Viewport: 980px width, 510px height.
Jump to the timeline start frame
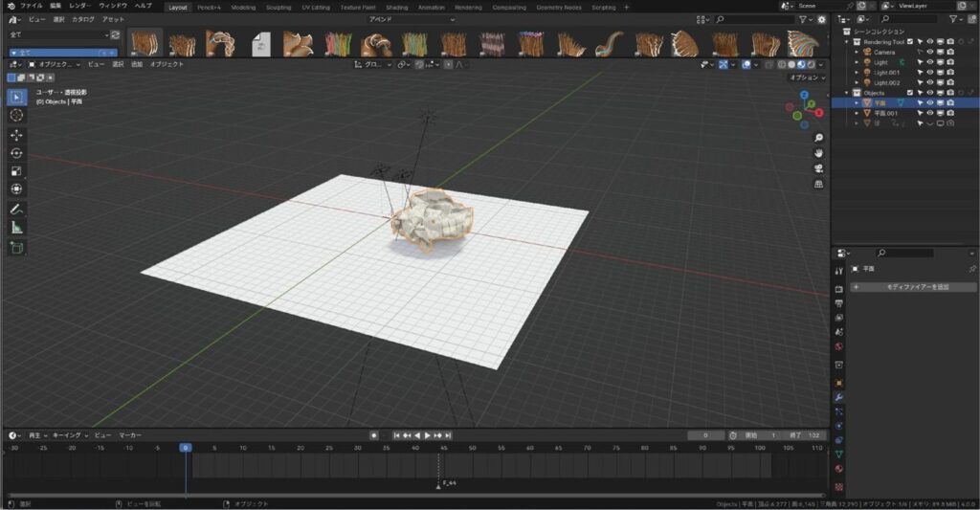click(396, 435)
